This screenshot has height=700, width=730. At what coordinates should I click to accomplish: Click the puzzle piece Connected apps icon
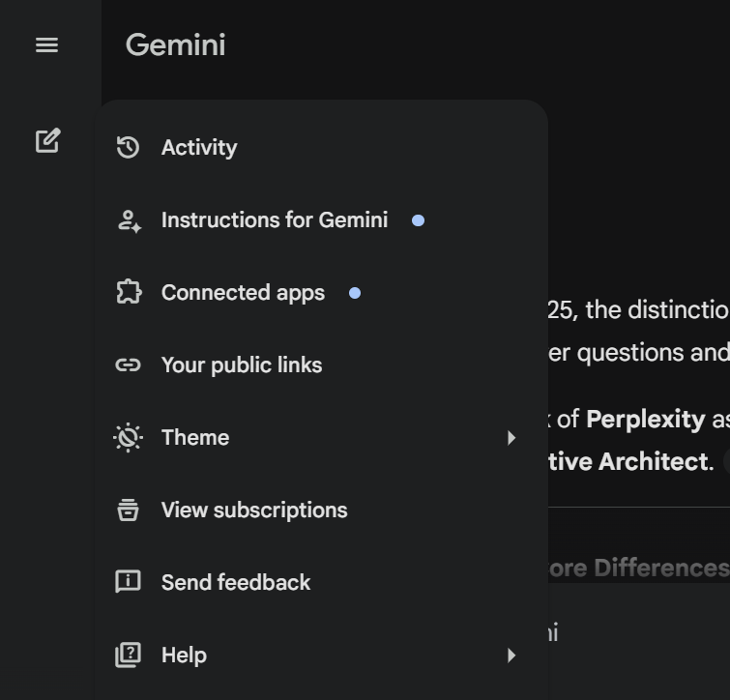point(129,292)
